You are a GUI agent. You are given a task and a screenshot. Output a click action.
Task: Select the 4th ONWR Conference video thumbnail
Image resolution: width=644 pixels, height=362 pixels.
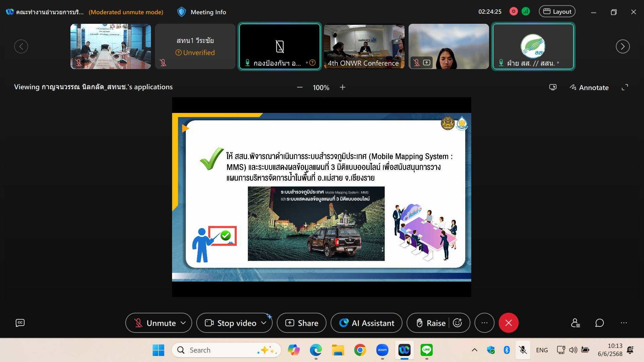(x=364, y=46)
